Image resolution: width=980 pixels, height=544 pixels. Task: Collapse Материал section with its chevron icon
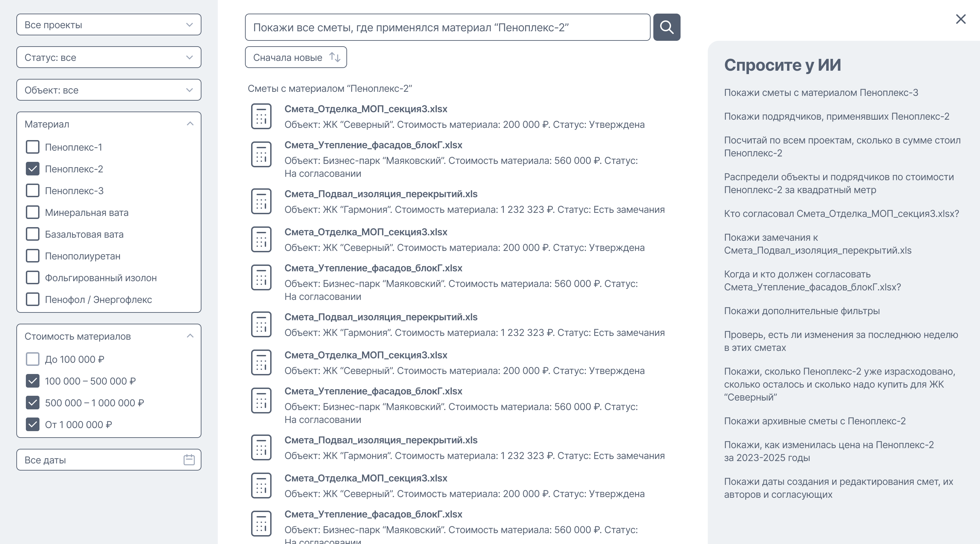pos(190,124)
